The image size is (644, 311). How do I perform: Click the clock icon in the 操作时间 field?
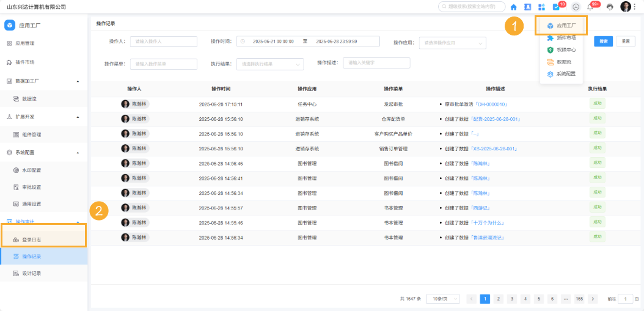point(243,42)
